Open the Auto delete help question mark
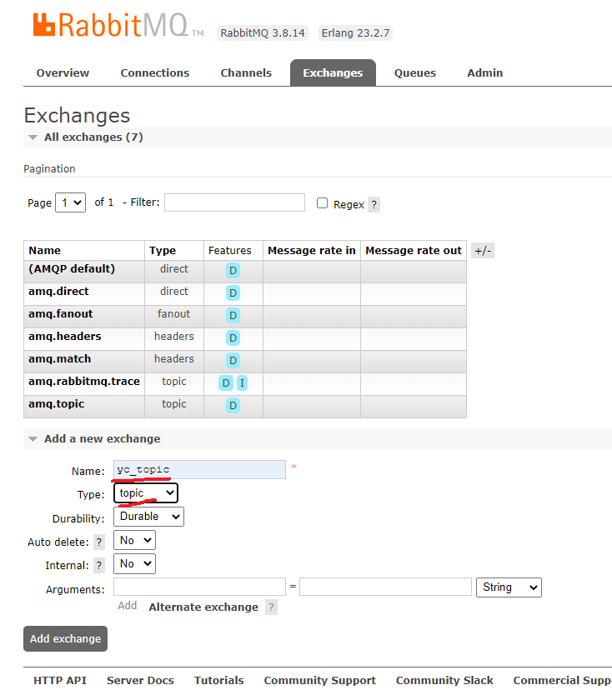This screenshot has width=612, height=700. pos(99,542)
